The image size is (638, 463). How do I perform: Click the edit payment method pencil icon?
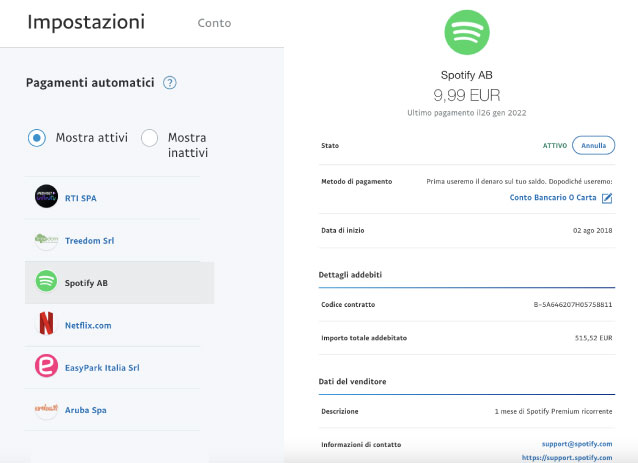[x=607, y=198]
